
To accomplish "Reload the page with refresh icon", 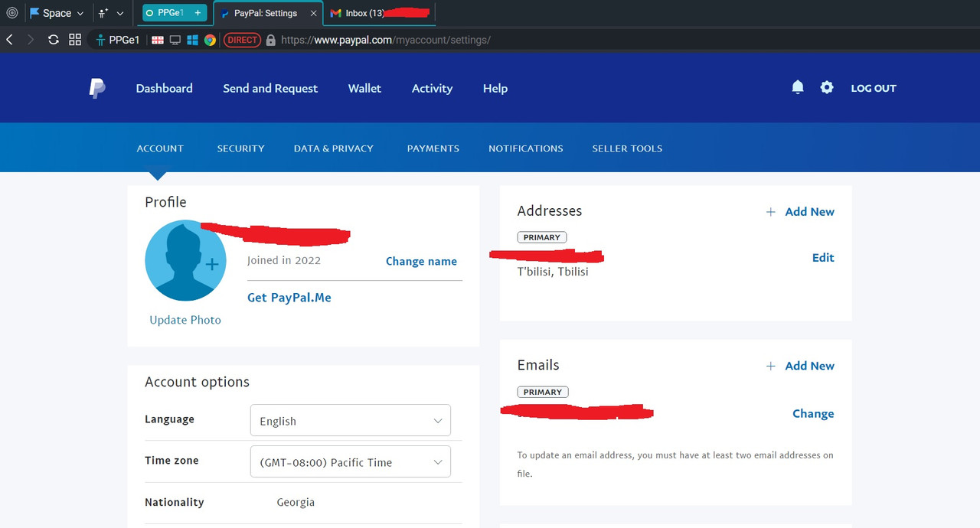I will [x=53, y=40].
